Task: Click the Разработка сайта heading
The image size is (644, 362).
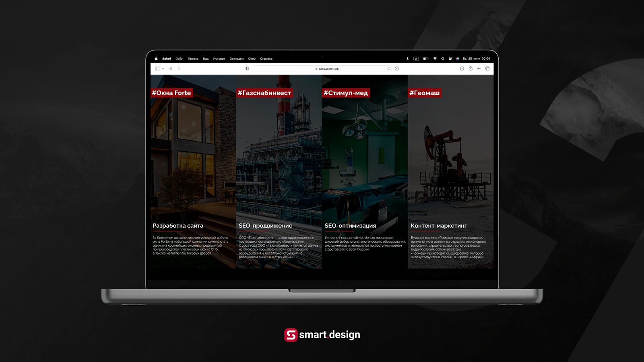Action: [178, 226]
